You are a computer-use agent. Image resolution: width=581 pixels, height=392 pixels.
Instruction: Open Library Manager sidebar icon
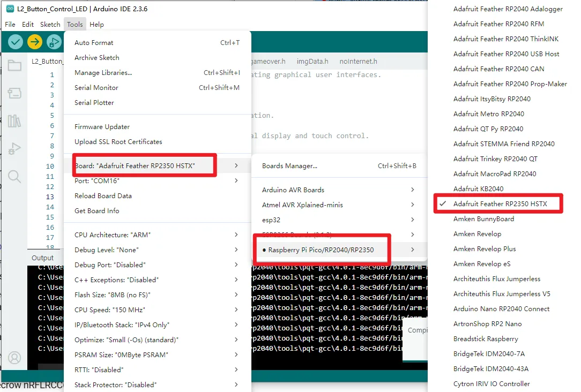[14, 121]
